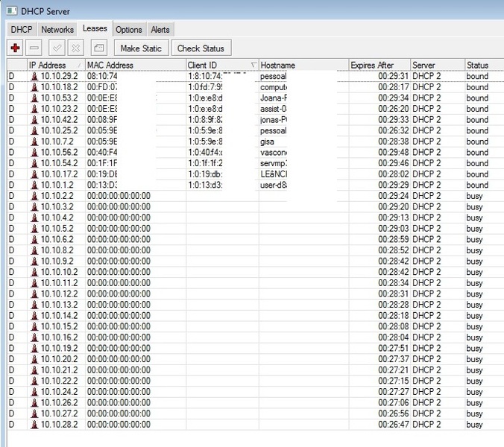Viewport: 504px width, 447px height.
Task: Select the Leases tab
Action: pyautogui.click(x=95, y=28)
